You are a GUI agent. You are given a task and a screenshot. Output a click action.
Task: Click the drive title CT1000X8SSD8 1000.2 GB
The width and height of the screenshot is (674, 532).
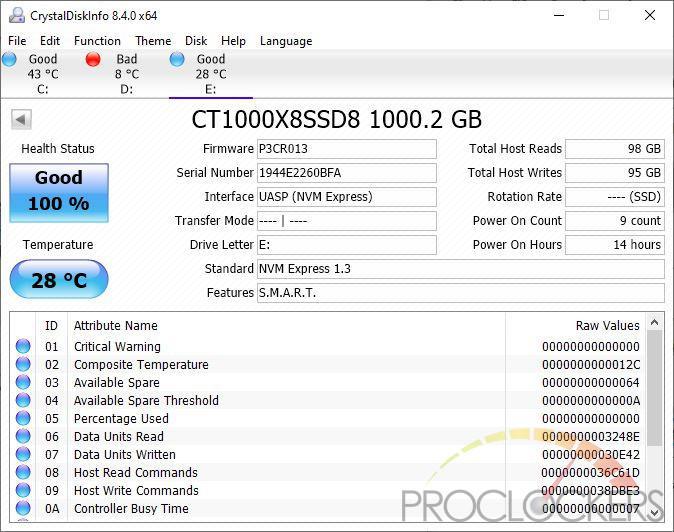[x=337, y=119]
